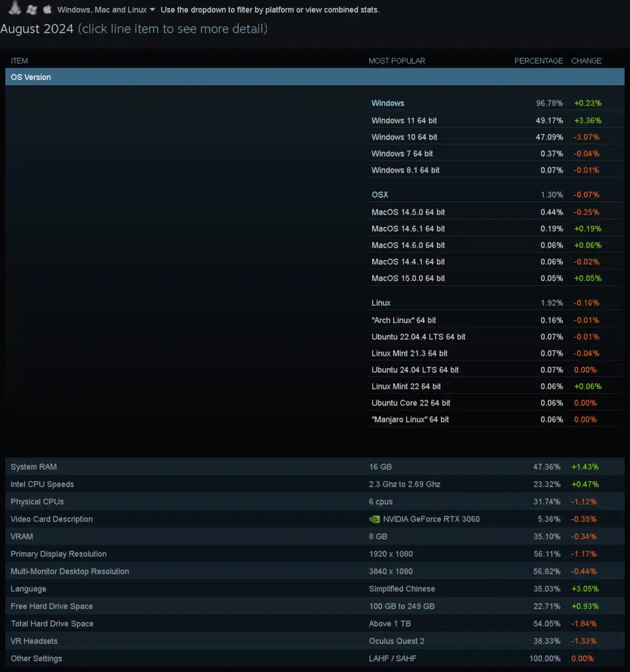Click the PERCENTAGE column header
The height and width of the screenshot is (672, 630).
pos(538,61)
